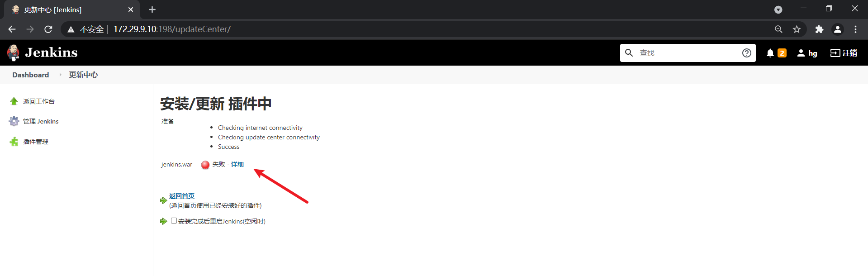Image resolution: width=868 pixels, height=276 pixels.
Task: Open the browser extensions puzzle icon
Action: (x=819, y=29)
